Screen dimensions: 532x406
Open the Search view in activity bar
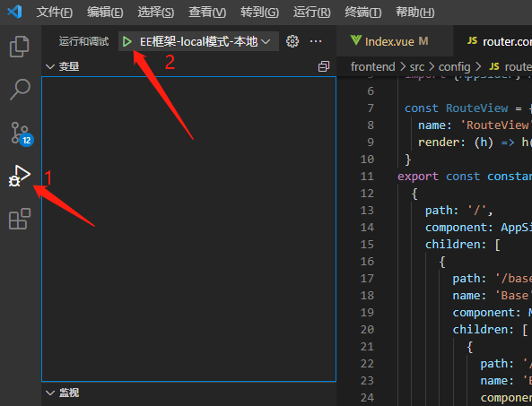pos(20,90)
